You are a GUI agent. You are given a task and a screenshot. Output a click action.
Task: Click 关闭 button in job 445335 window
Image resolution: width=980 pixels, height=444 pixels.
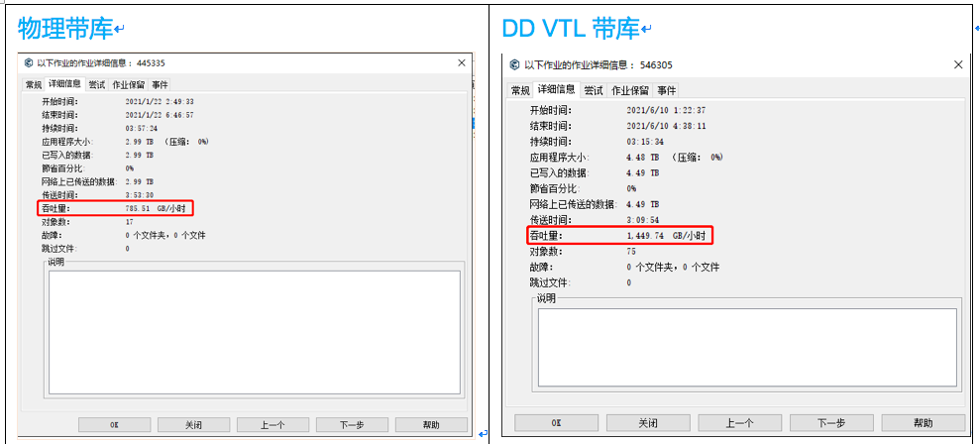click(x=193, y=424)
